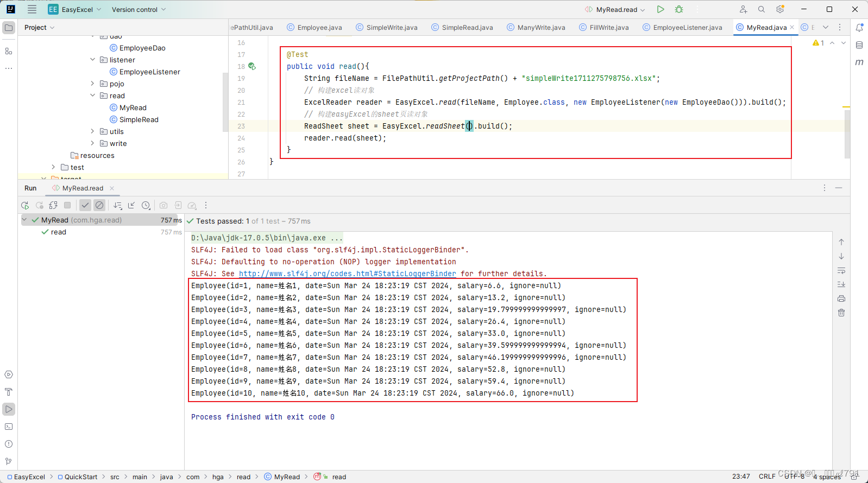
Task: Switch to ManyWrite.java tab
Action: (536, 27)
